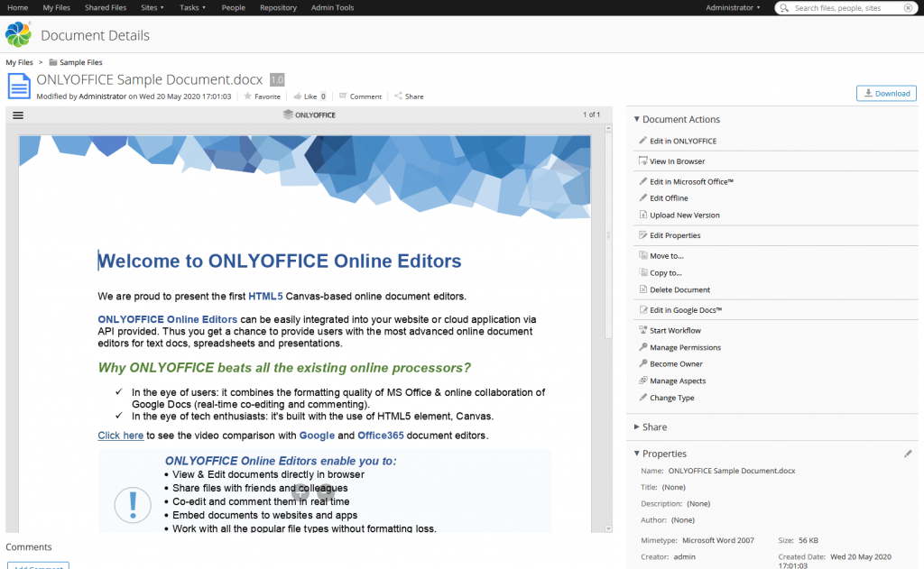The image size is (924, 569).
Task: Click the Download button
Action: tap(886, 93)
